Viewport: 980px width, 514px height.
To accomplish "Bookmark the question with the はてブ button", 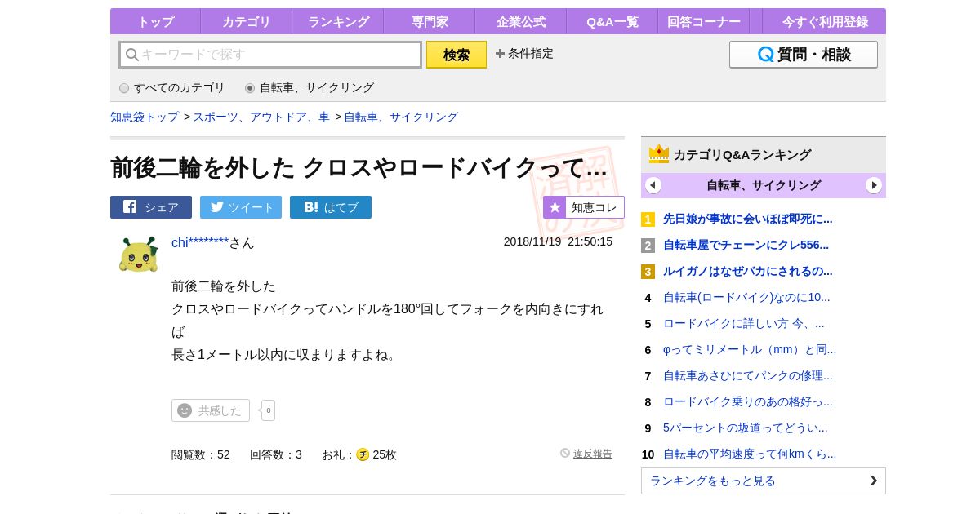I will (x=331, y=207).
